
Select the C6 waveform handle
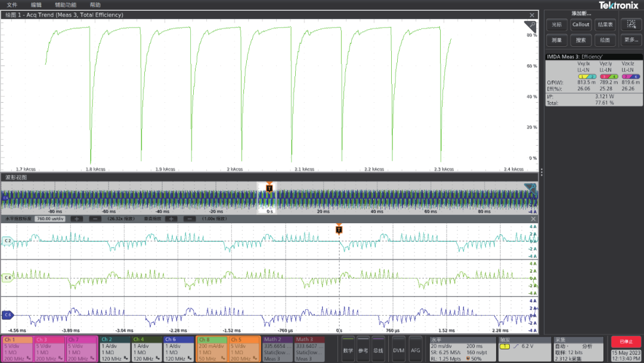[x=8, y=315]
